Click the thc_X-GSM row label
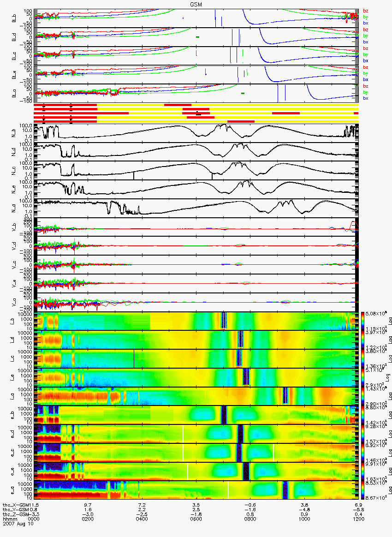The image size is (392, 537). pyautogui.click(x=17, y=505)
